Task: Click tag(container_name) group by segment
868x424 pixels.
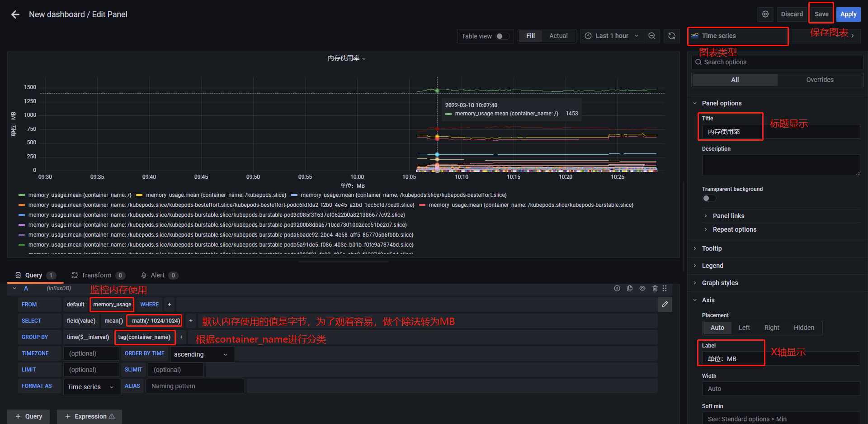Action: point(144,337)
